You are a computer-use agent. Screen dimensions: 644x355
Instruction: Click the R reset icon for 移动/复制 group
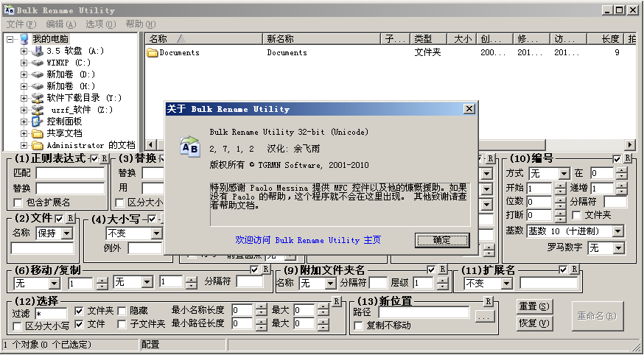click(x=266, y=270)
